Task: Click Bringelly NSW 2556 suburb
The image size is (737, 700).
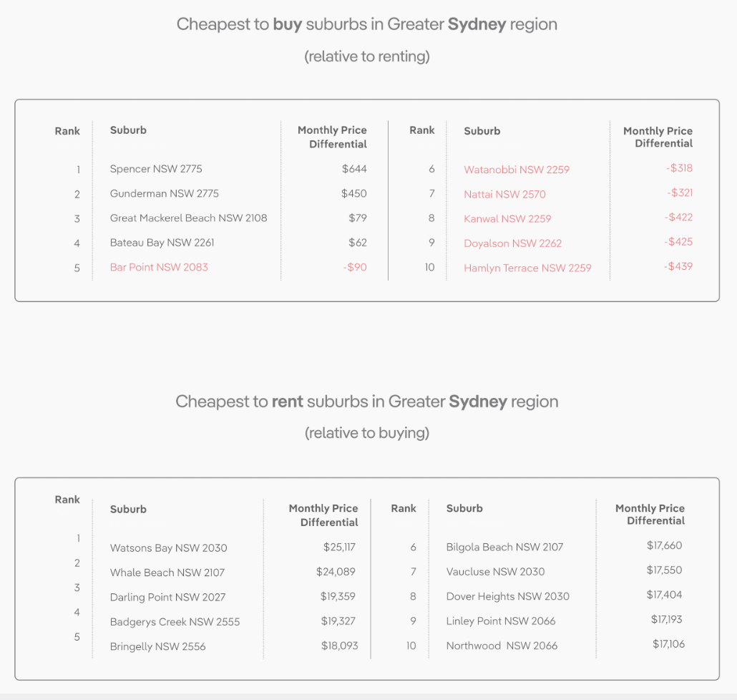Action: click(x=157, y=646)
